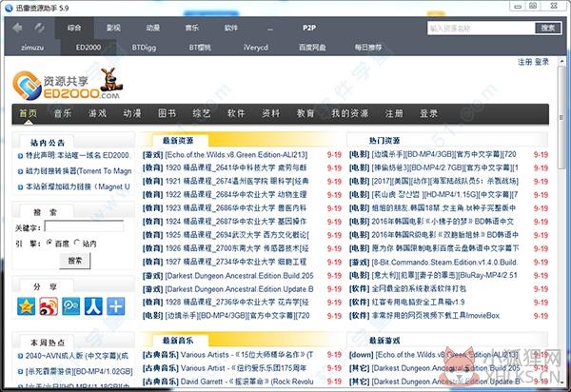Share via the yellow star Qzone icon

tap(27, 306)
